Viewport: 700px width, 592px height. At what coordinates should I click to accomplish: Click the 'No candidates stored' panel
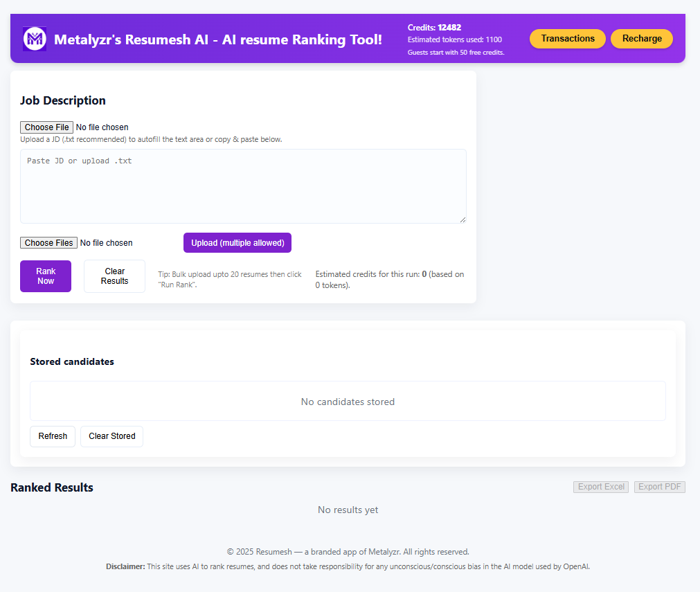(348, 402)
